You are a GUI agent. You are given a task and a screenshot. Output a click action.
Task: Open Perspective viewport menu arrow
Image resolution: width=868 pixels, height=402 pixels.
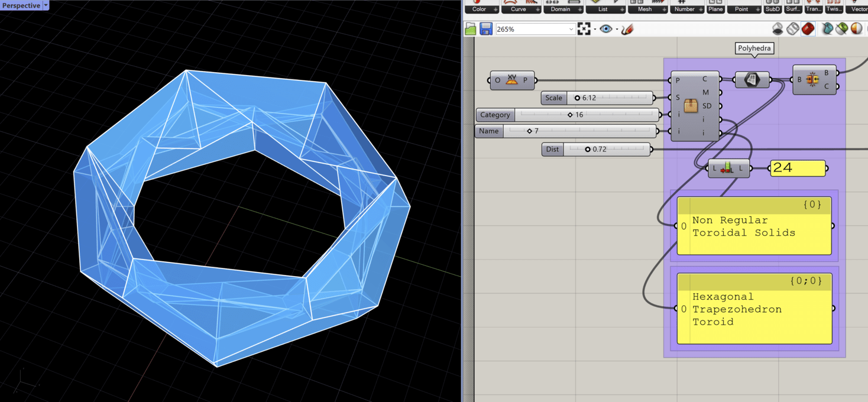[46, 5]
